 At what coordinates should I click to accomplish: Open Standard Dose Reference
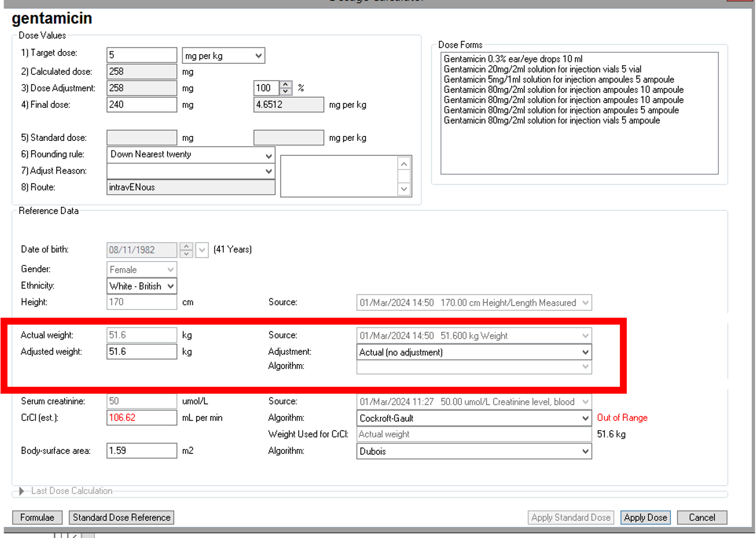(x=121, y=517)
